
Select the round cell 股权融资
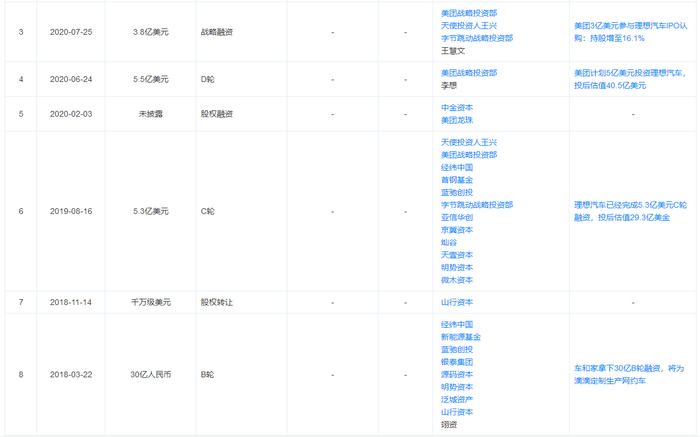[217, 114]
